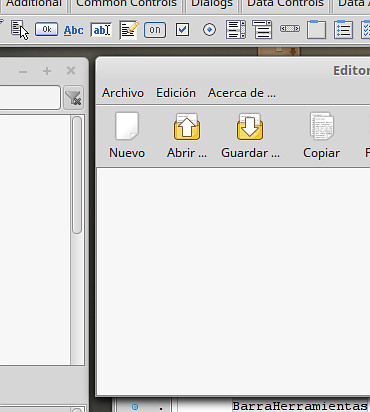Select the TScrollBar component icon
The image size is (370, 412).
[x=290, y=29]
